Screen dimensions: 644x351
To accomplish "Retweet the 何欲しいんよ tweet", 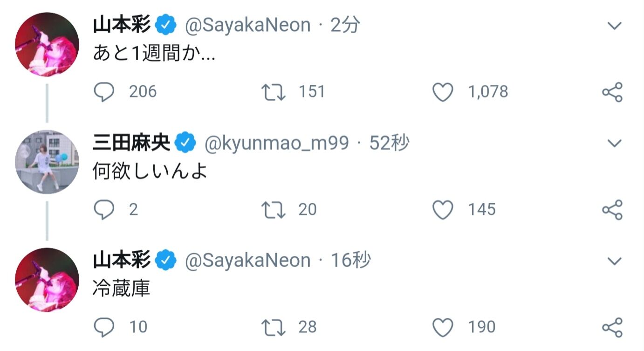I will point(273,210).
